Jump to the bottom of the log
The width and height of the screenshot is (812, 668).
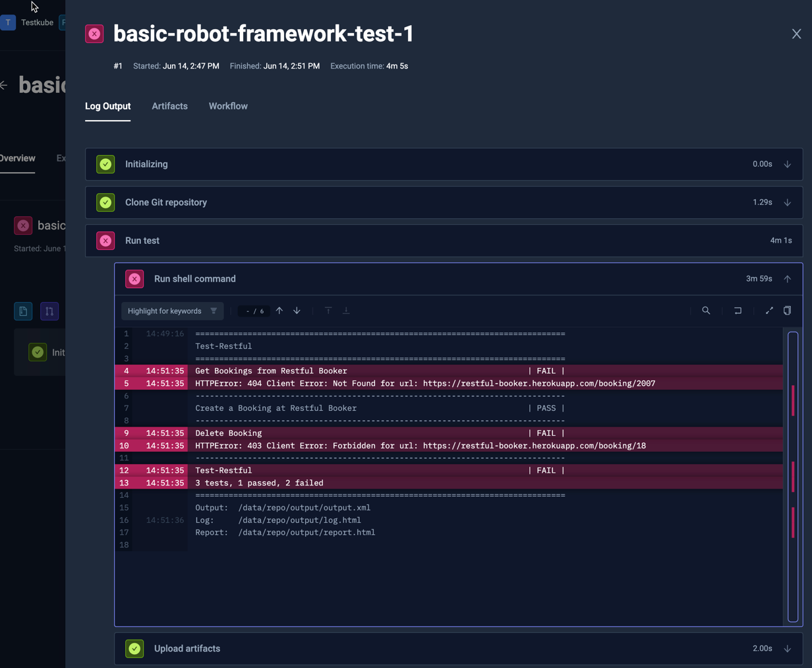coord(346,311)
